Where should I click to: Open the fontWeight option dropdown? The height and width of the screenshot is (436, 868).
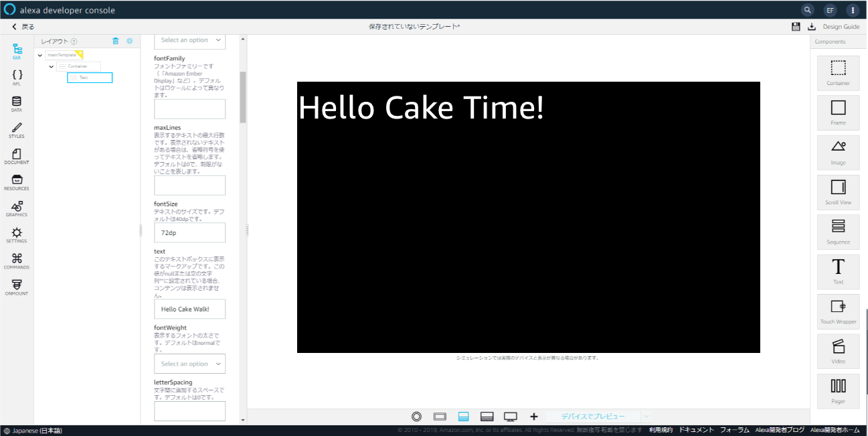[189, 363]
